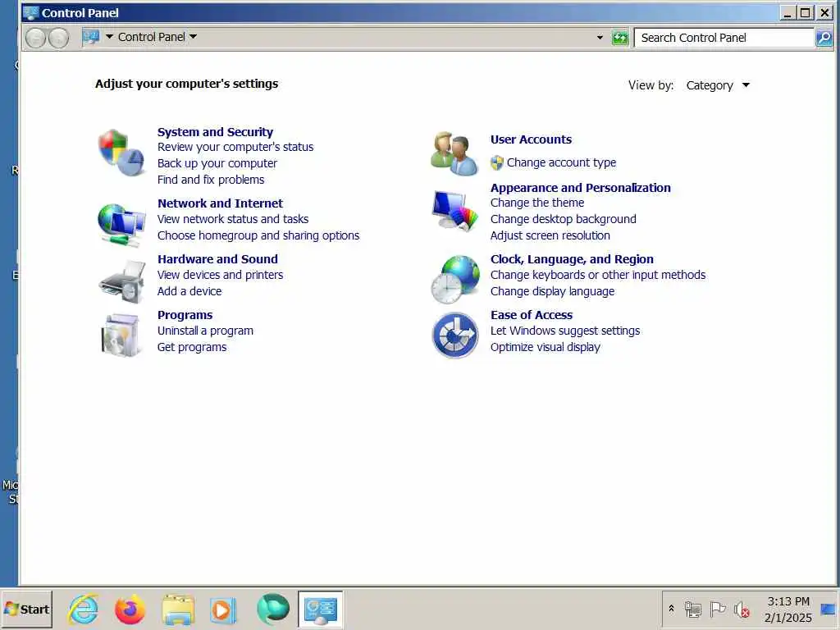The image size is (840, 630).
Task: Click Choose homegroup and sharing options
Action: coord(258,235)
